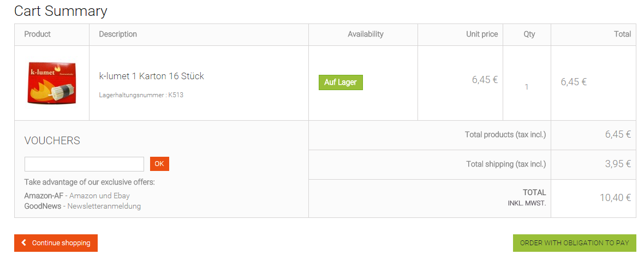The height and width of the screenshot is (266, 644).
Task: Click the VOUCHERS heading
Action: pos(52,140)
